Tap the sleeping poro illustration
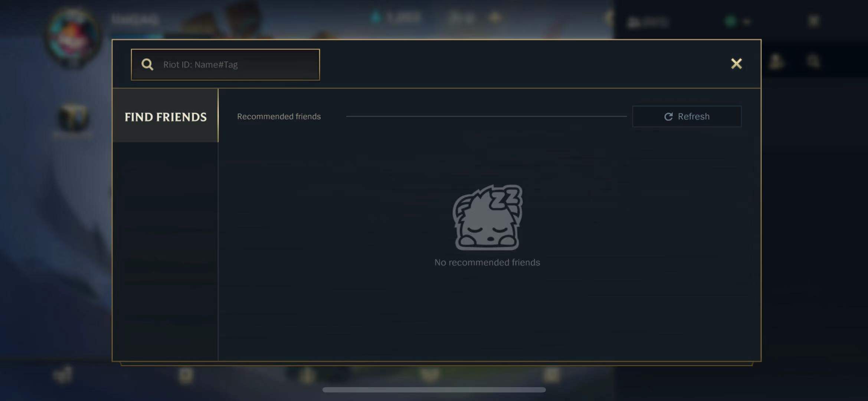Screen dimensions: 868x401 (x=487, y=218)
